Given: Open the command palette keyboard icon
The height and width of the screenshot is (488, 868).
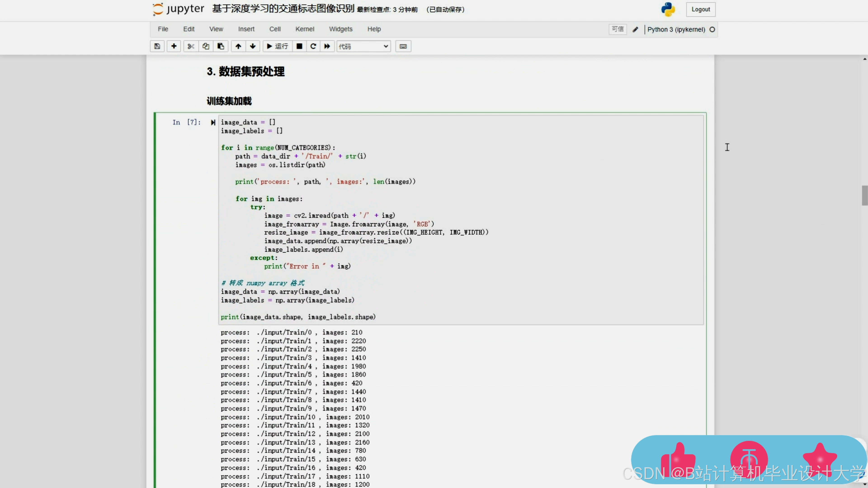Looking at the screenshot, I should [403, 46].
